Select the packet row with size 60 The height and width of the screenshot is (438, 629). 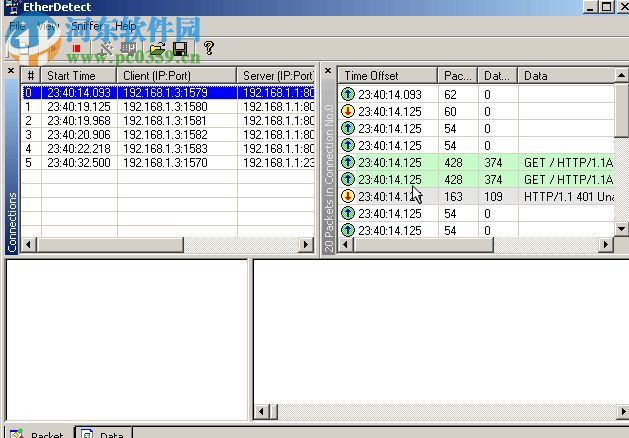point(477,112)
